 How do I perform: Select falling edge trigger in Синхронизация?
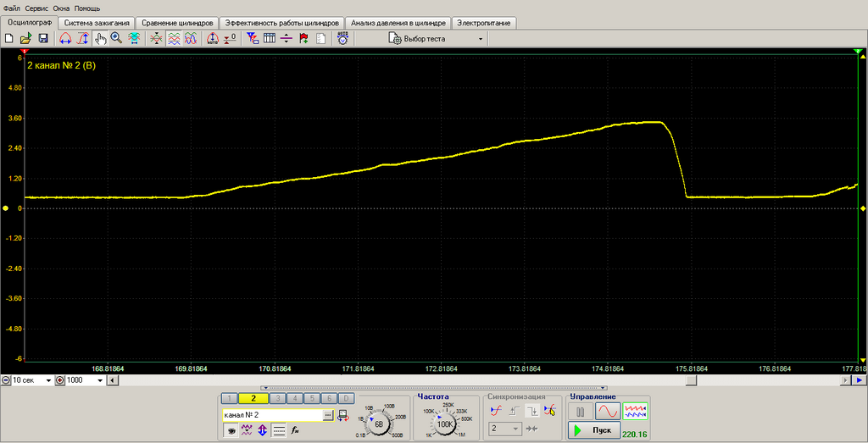(532, 410)
